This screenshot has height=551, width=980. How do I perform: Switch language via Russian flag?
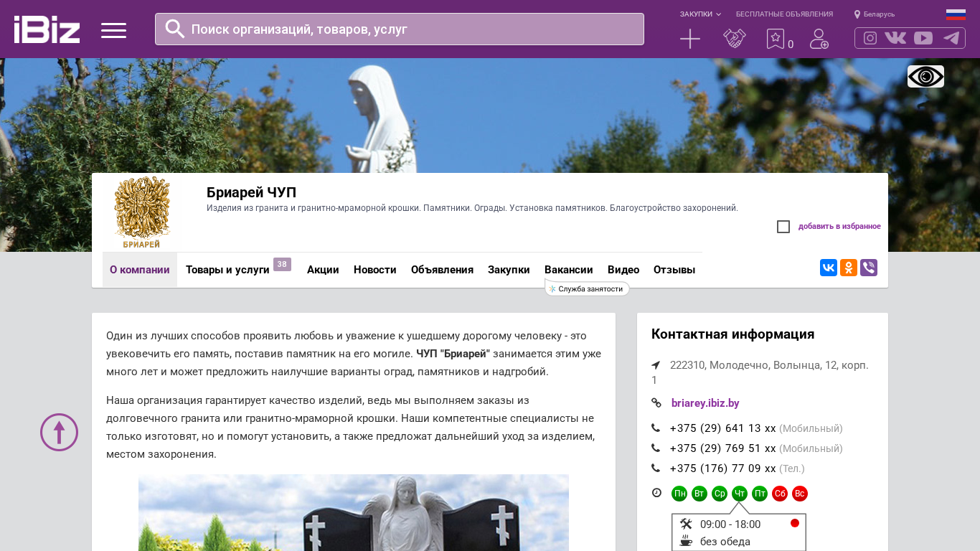click(956, 14)
